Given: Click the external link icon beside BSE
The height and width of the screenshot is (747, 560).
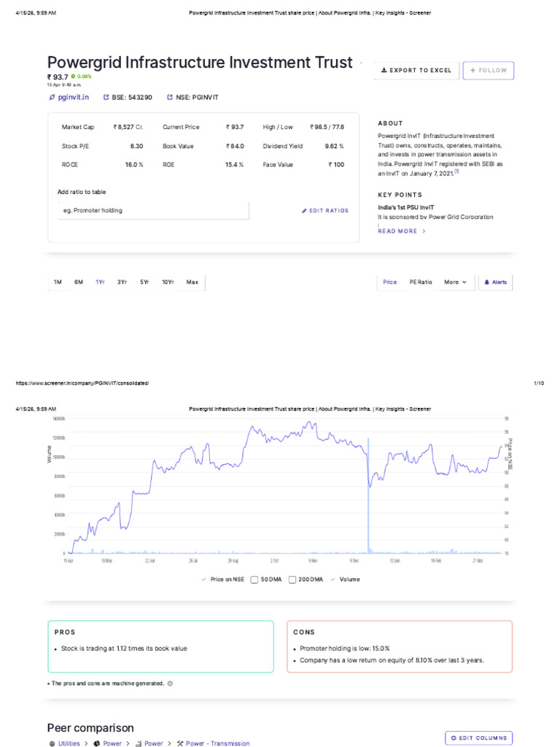Looking at the screenshot, I should (106, 97).
